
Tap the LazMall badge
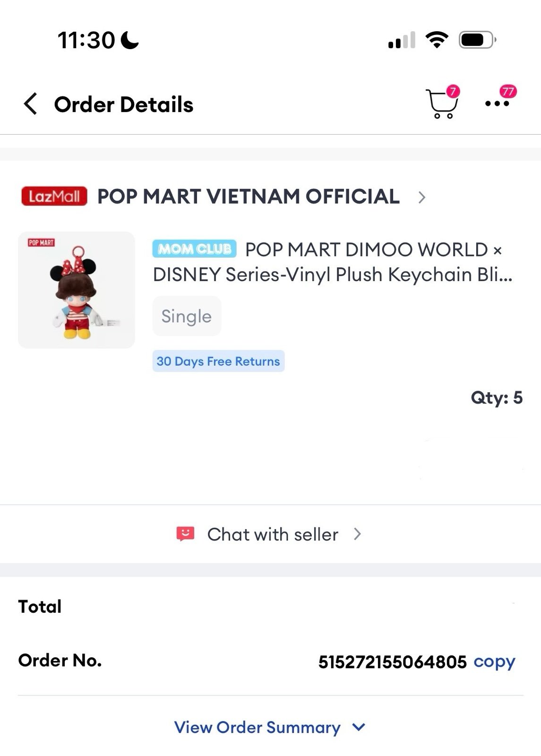coord(54,196)
